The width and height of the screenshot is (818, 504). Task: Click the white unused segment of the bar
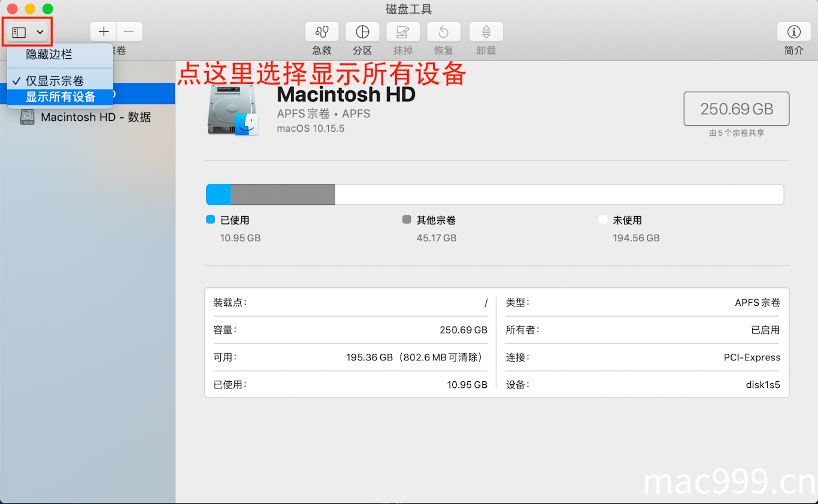click(x=559, y=195)
